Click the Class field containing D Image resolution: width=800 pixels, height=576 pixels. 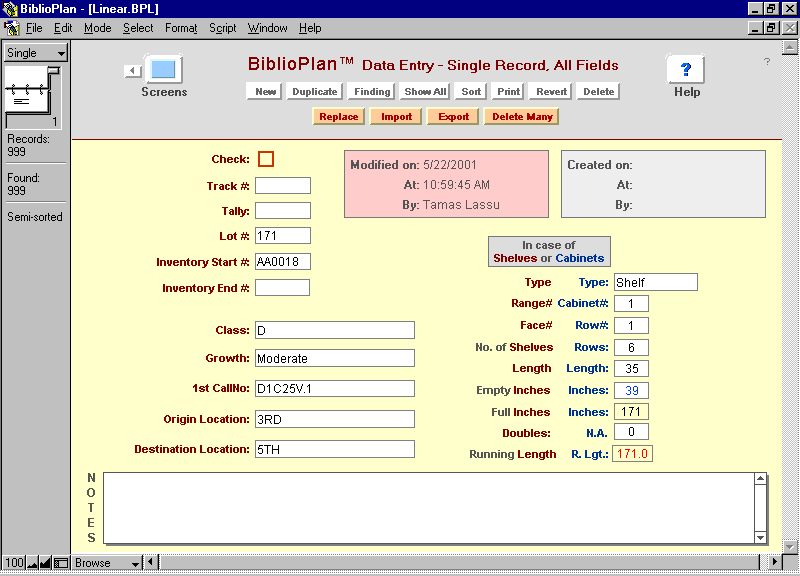tap(335, 330)
